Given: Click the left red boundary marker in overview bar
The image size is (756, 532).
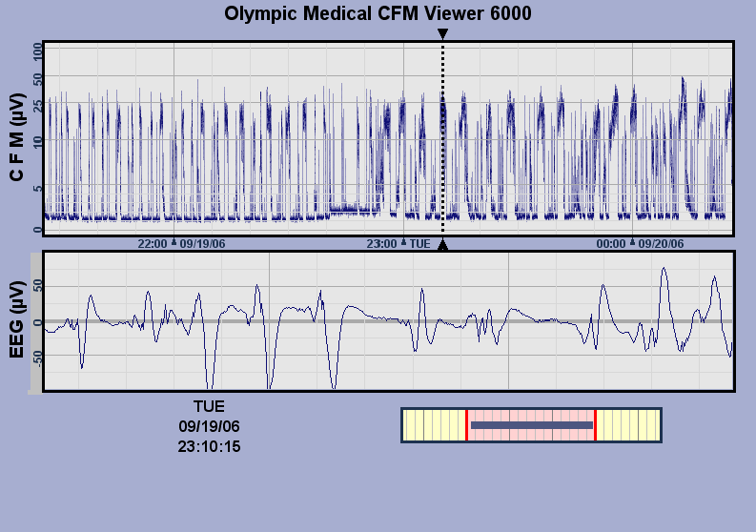Looking at the screenshot, I should point(466,425).
